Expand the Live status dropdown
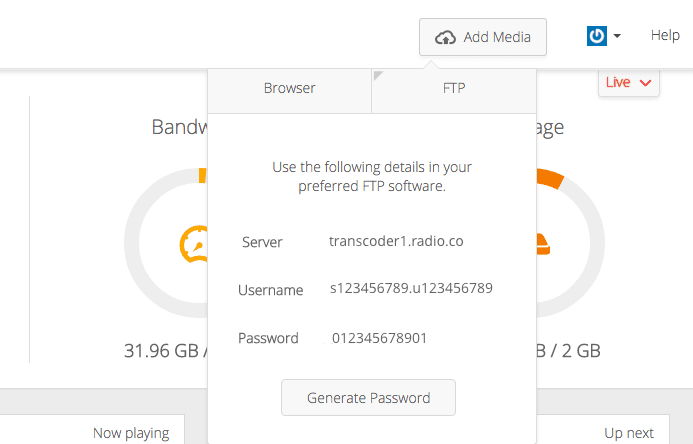Image resolution: width=693 pixels, height=444 pixels. pos(629,82)
